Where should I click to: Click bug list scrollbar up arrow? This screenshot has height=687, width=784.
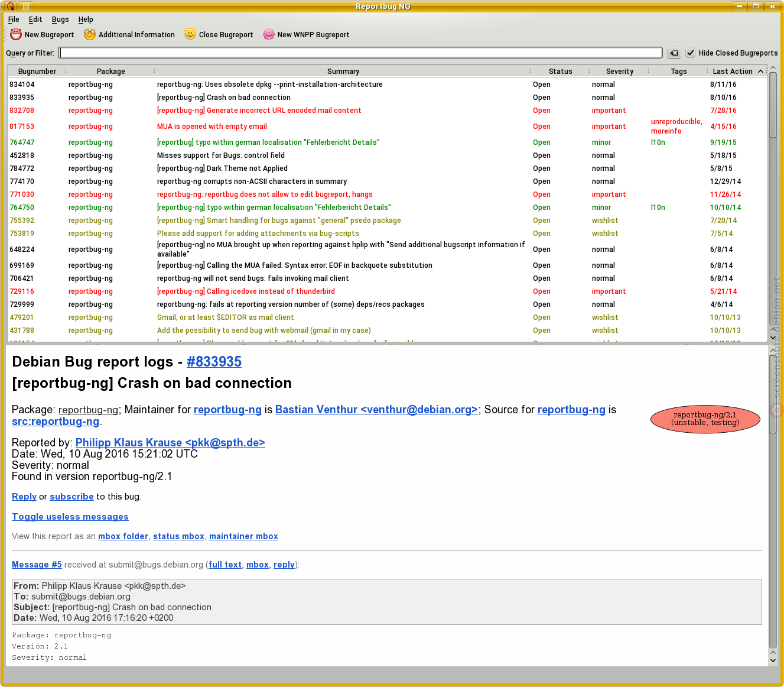coord(773,69)
